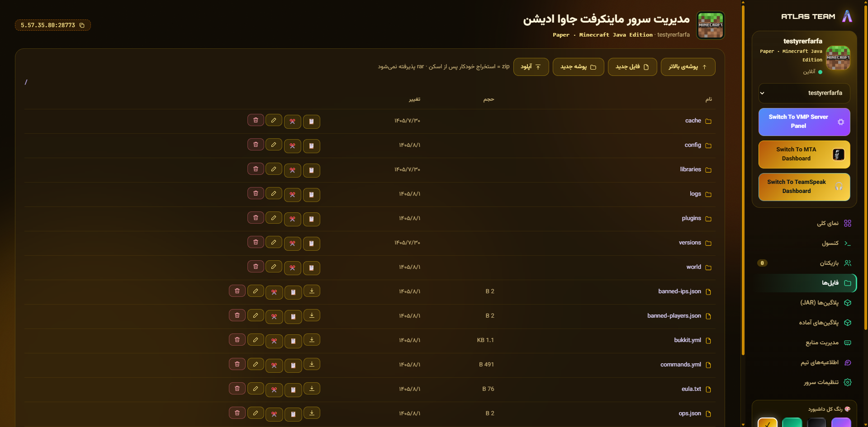Cut the libraries folder using scissors icon
The height and width of the screenshot is (427, 868).
pos(293,170)
